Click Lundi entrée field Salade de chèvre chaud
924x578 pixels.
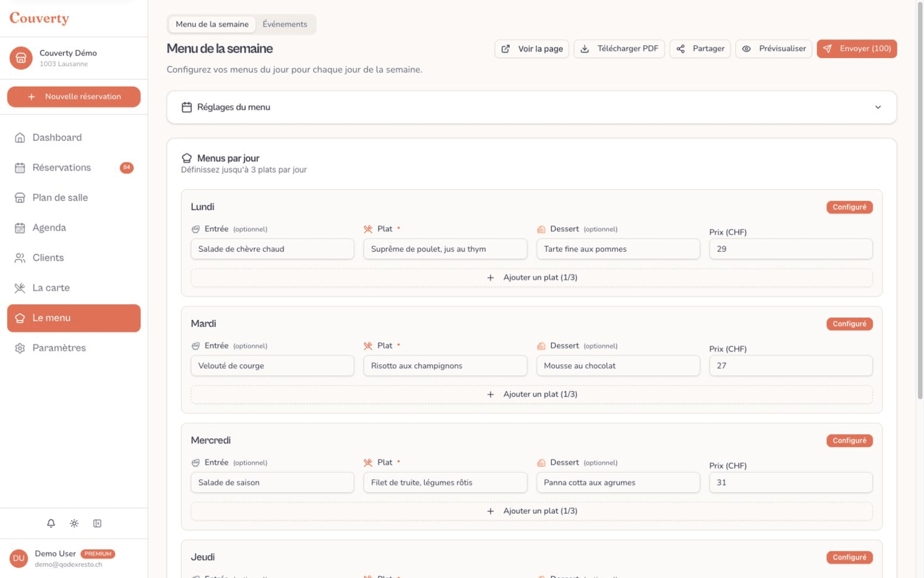[x=273, y=249]
